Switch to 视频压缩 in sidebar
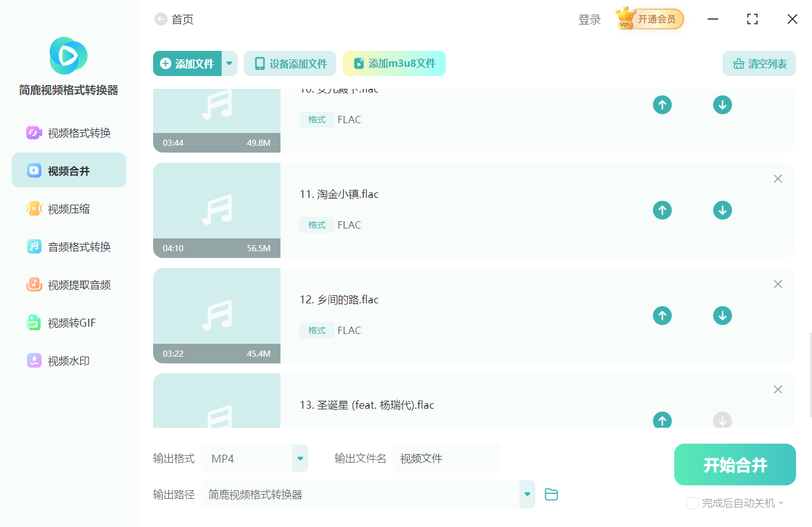This screenshot has height=527, width=812. 69,209
